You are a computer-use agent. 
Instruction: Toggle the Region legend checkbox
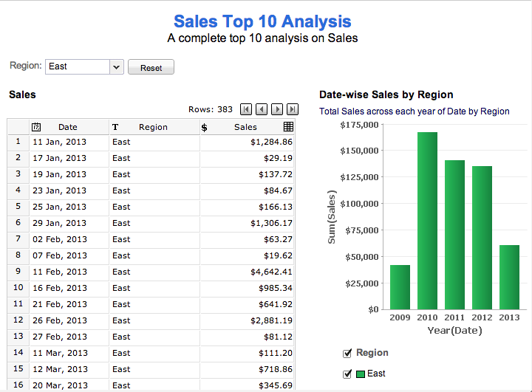[347, 353]
